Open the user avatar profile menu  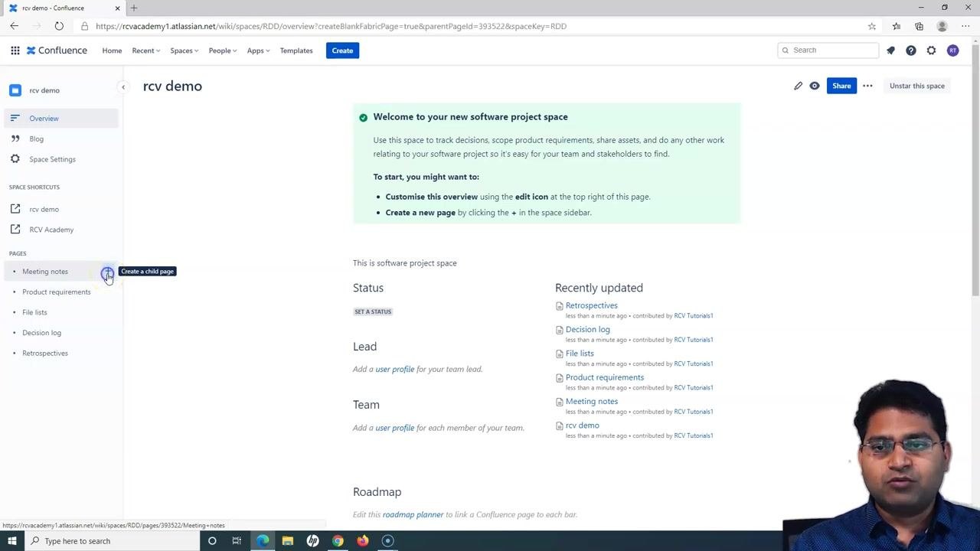[953, 51]
